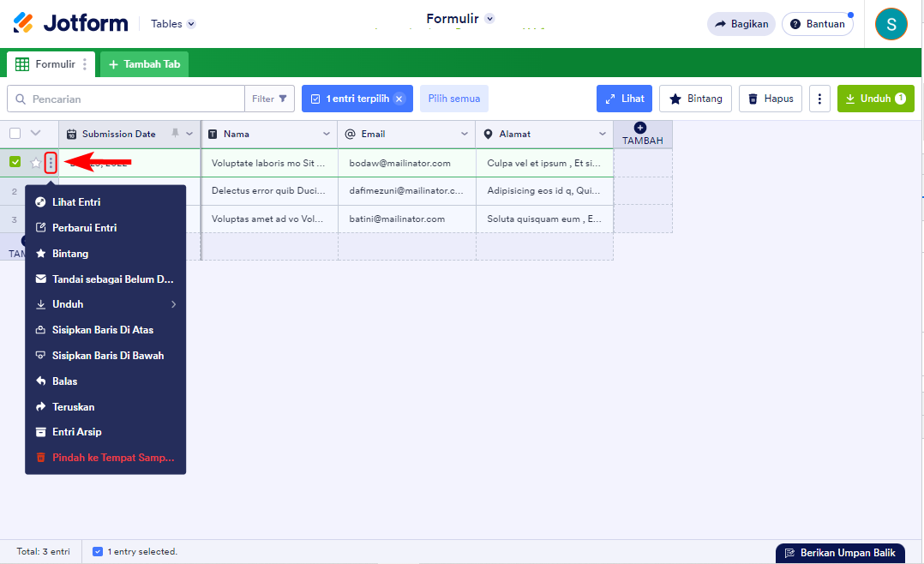
Task: Open the Alamat column dropdown arrow
Action: [603, 134]
